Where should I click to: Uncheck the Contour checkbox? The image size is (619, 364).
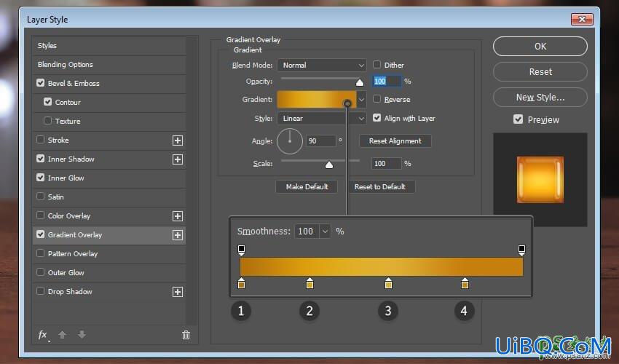point(48,102)
